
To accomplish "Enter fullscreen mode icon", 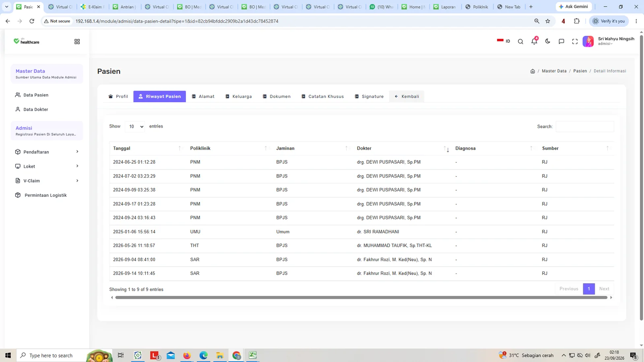I will tap(575, 41).
